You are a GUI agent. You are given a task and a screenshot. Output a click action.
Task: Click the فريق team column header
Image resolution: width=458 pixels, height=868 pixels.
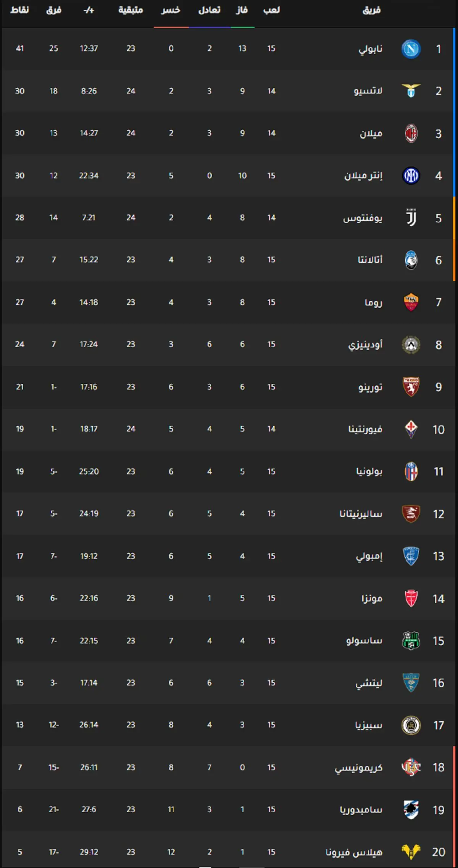pyautogui.click(x=372, y=10)
